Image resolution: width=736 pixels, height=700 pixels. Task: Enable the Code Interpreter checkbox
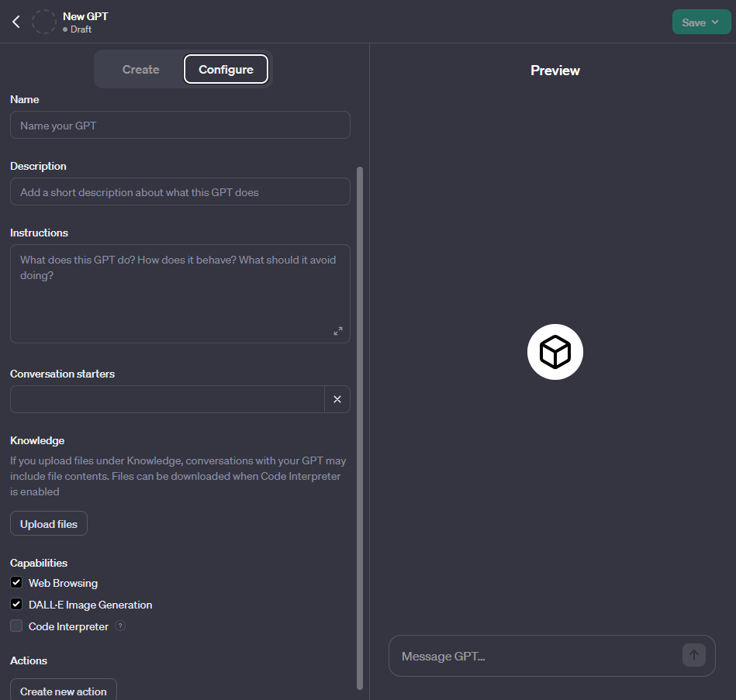point(16,626)
